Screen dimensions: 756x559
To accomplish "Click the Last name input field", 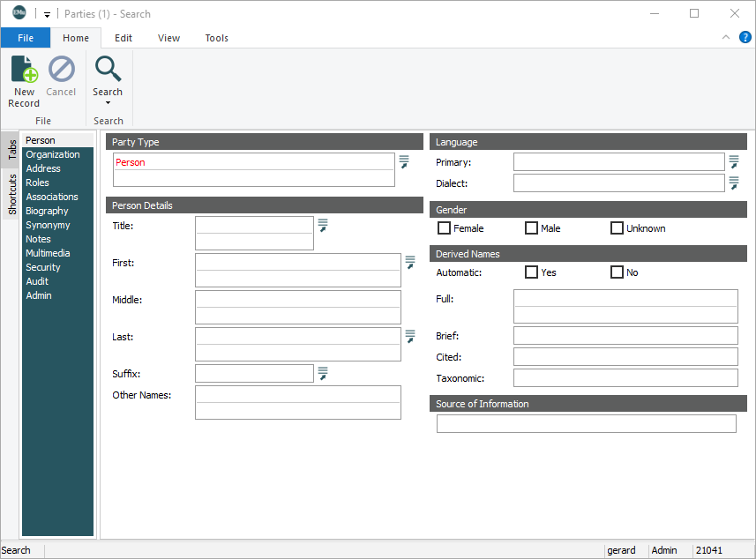I will [x=297, y=336].
